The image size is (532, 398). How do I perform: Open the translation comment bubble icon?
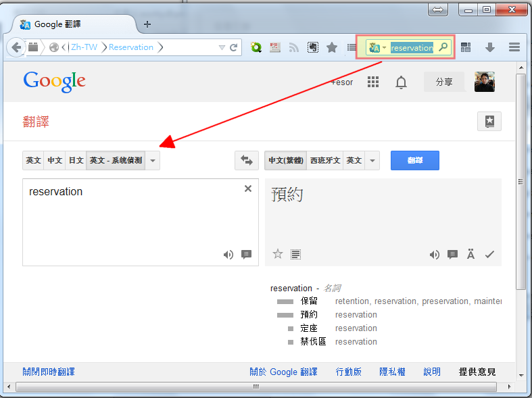[x=452, y=254]
